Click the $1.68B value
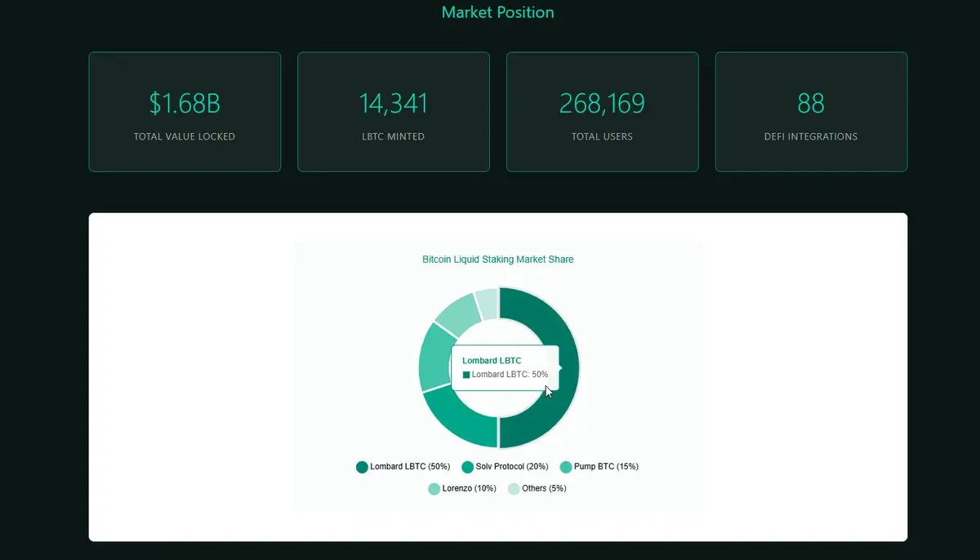Viewport: 980px width, 560px height. [x=185, y=104]
